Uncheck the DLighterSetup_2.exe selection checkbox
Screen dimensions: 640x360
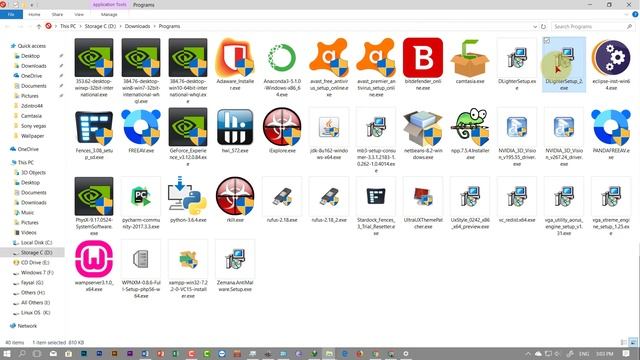coord(547,40)
